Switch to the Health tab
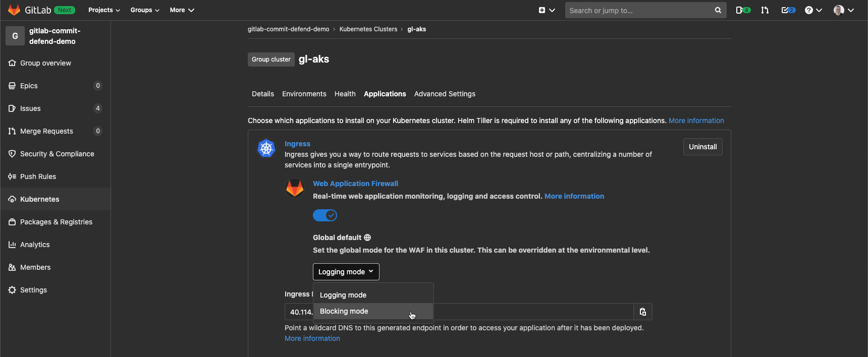The image size is (868, 357). point(345,94)
